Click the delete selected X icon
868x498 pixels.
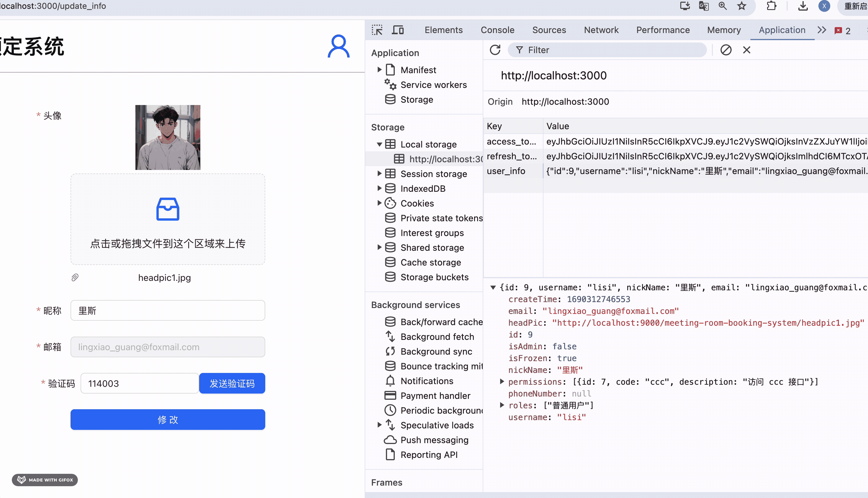(746, 50)
